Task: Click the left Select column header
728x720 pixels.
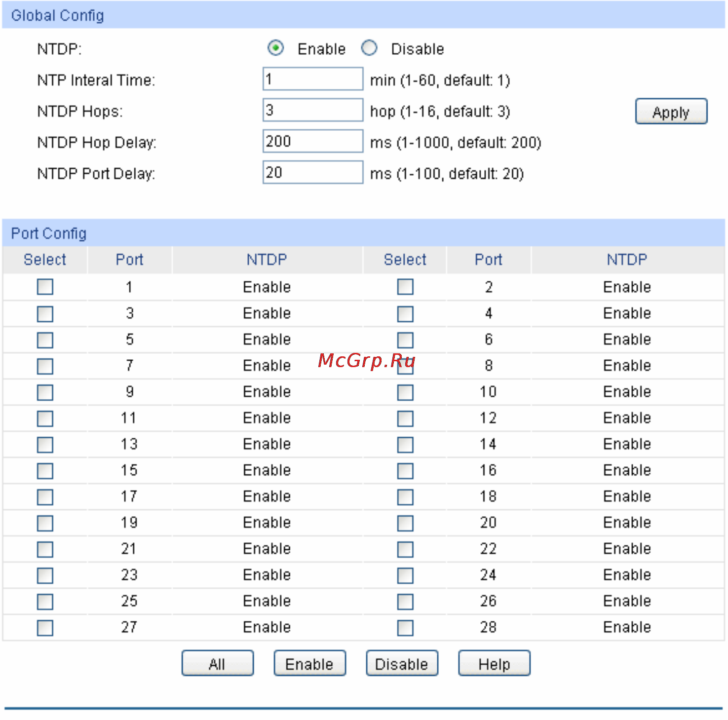Action: coord(45,260)
